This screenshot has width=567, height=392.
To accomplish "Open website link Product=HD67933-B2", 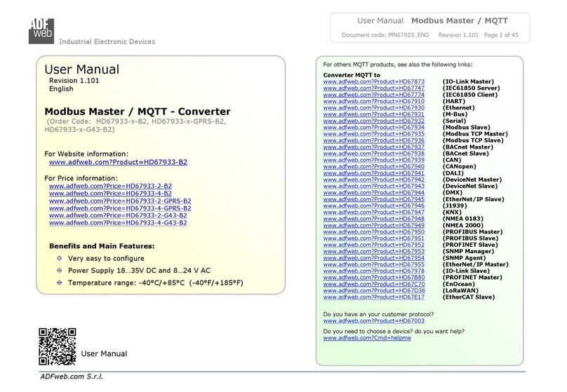I will 119,162.
